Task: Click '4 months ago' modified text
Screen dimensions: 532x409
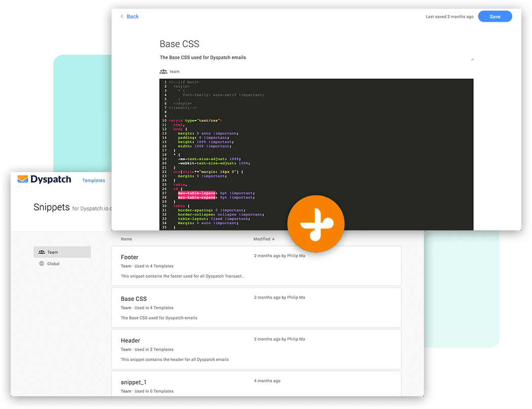Action: 267,381
